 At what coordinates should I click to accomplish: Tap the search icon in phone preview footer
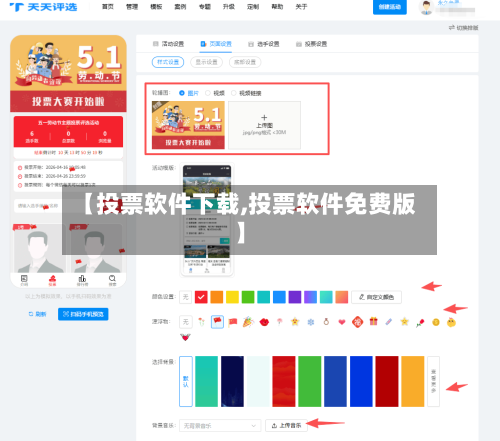point(112,280)
